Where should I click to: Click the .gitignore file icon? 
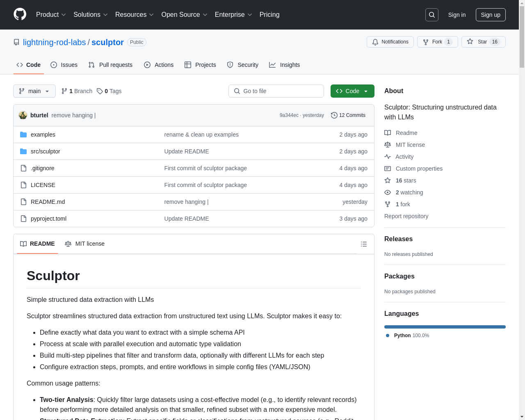(x=23, y=168)
